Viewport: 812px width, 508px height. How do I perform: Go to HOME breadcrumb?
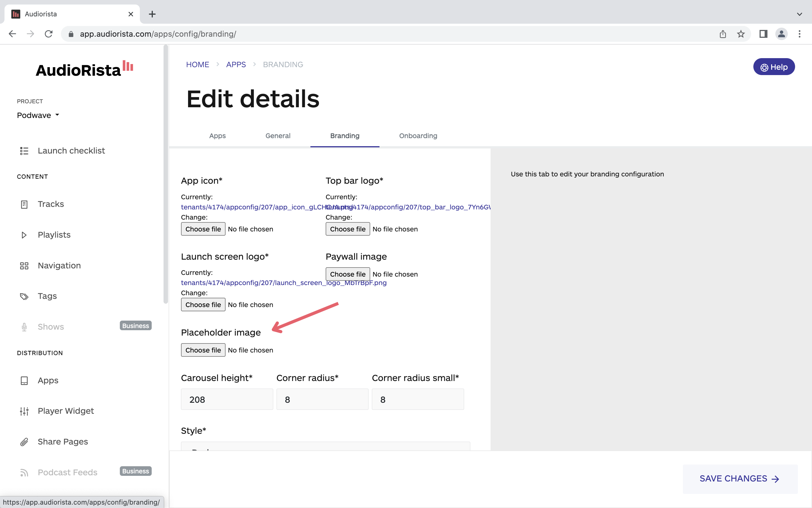coord(197,65)
